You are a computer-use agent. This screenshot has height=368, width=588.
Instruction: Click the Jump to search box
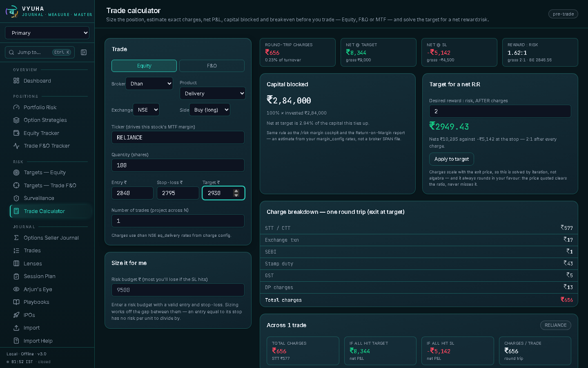click(40, 52)
